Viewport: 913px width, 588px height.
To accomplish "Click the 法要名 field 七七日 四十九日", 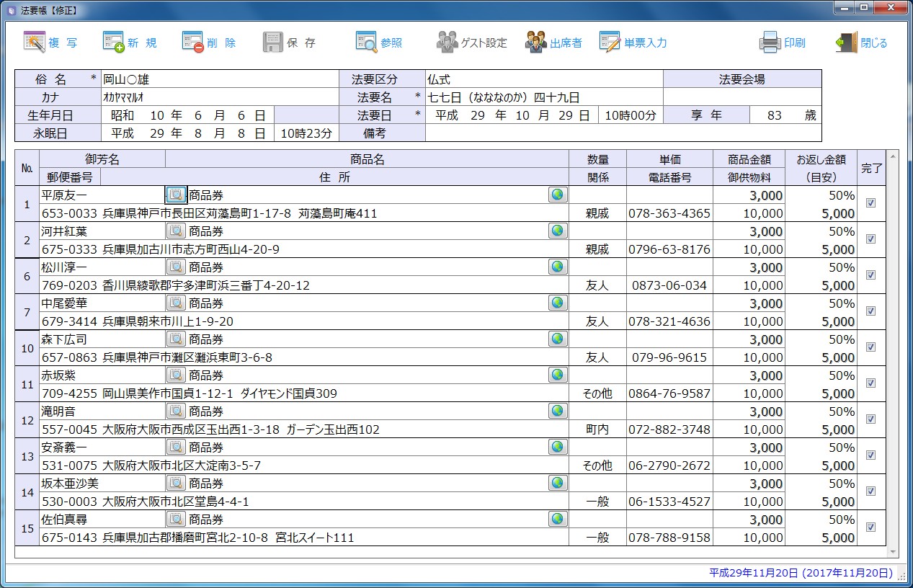I will click(543, 97).
